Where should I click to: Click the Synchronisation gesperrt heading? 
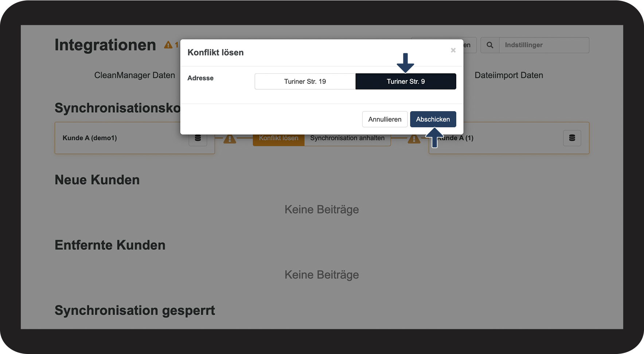135,311
